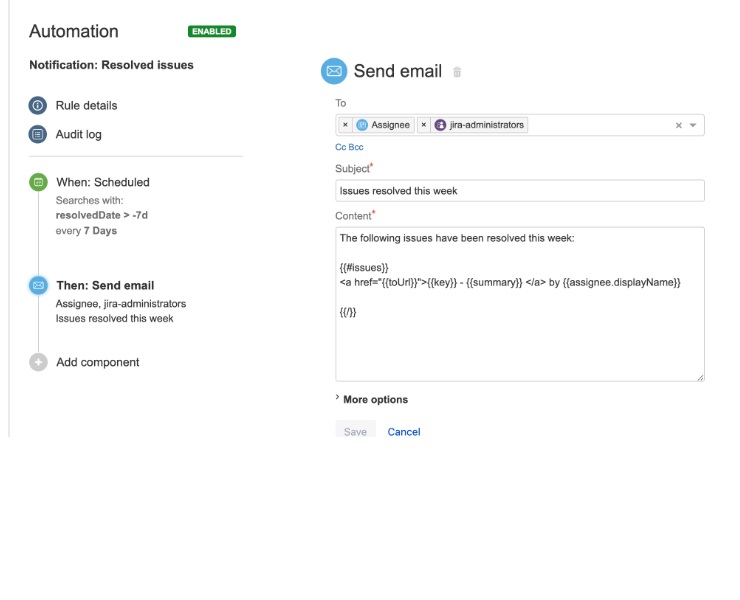Expand More options
The height and width of the screenshot is (600, 740).
[x=371, y=399]
